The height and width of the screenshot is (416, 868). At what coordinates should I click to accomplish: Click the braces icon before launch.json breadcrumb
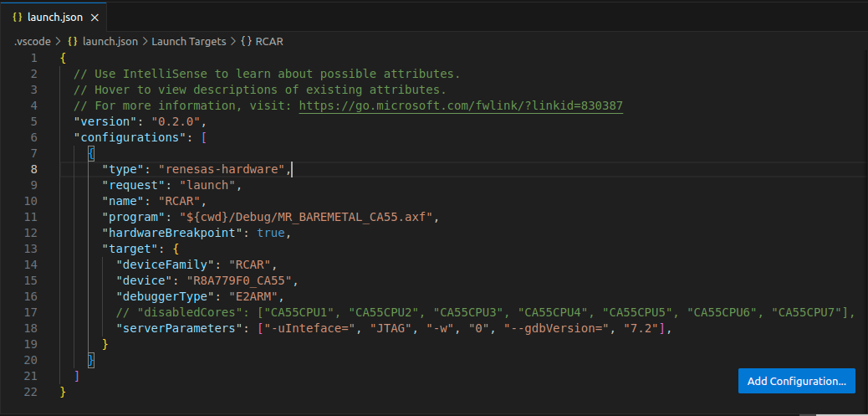click(x=73, y=40)
